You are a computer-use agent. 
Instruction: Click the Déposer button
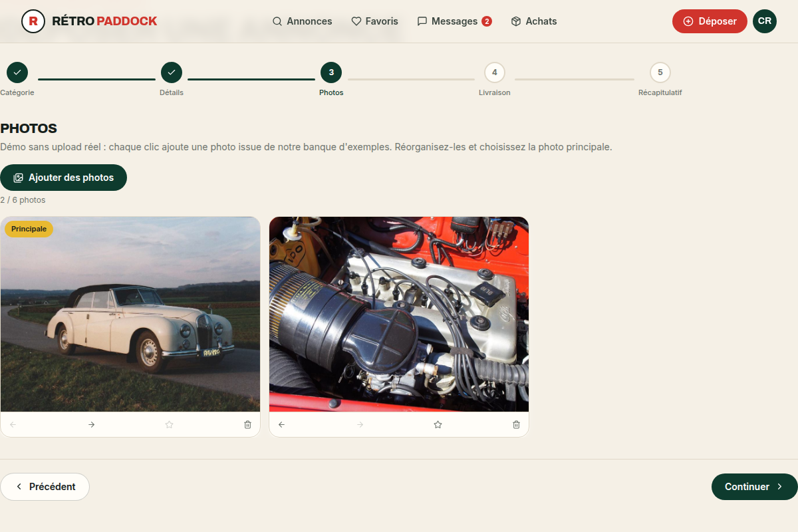[x=710, y=21]
